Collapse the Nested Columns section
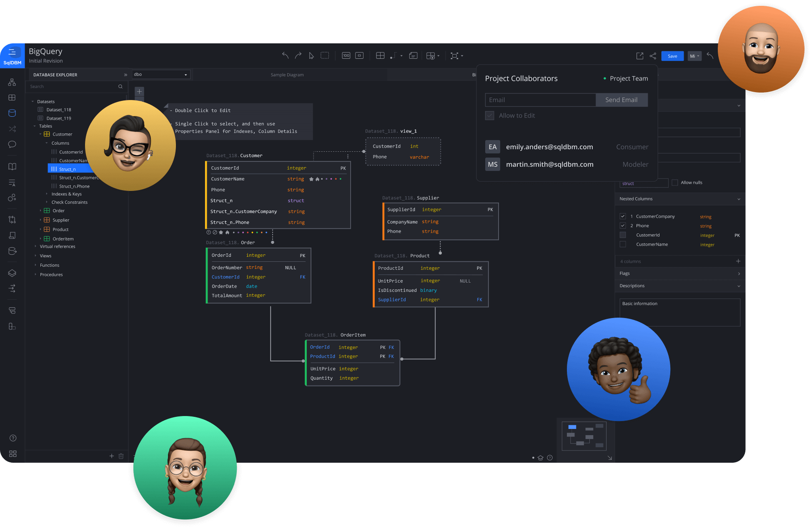Image resolution: width=812 pixels, height=529 pixels. 739,199
